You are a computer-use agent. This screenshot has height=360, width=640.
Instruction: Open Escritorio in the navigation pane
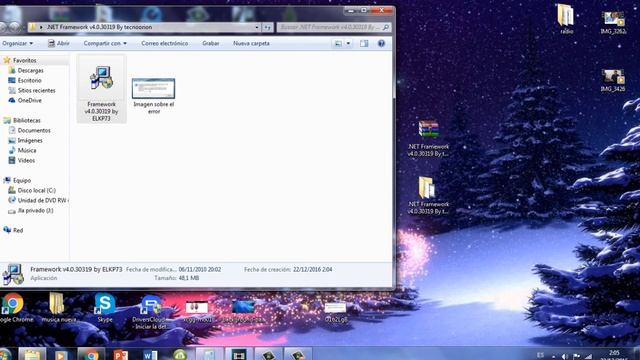coord(29,80)
